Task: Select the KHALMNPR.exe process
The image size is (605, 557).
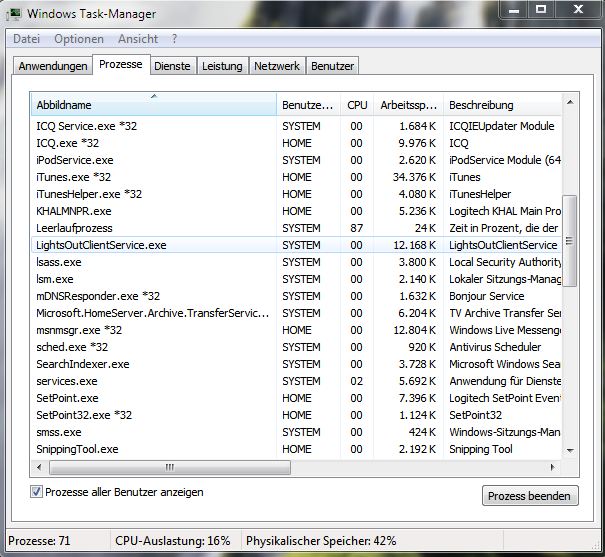Action: (x=296, y=211)
